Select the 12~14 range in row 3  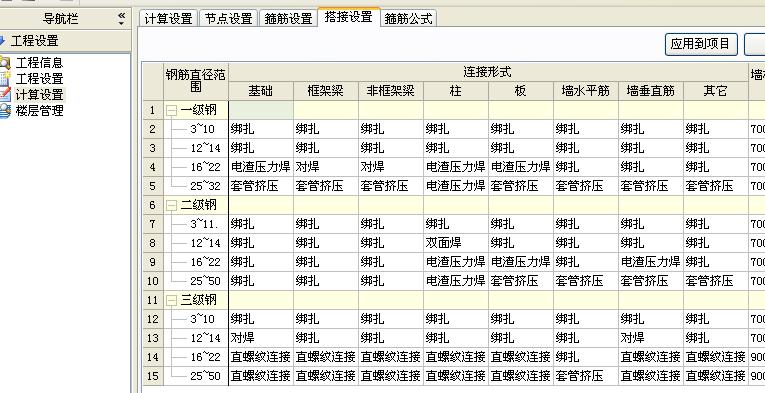point(205,148)
